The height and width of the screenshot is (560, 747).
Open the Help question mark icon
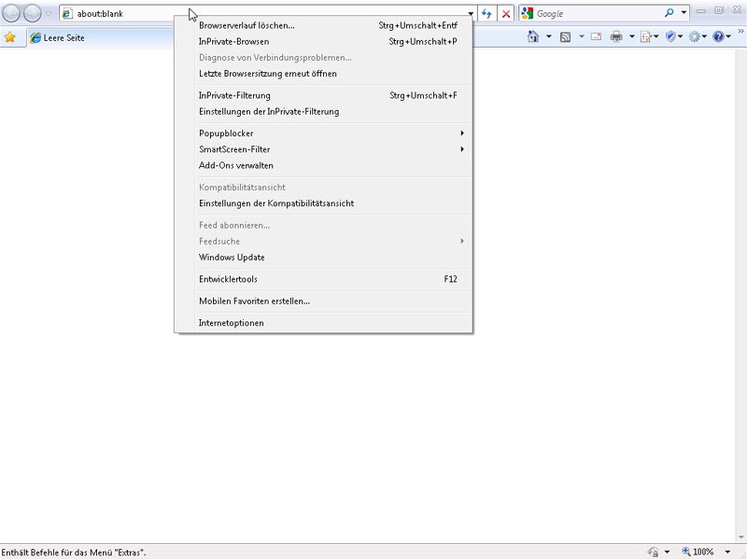718,37
